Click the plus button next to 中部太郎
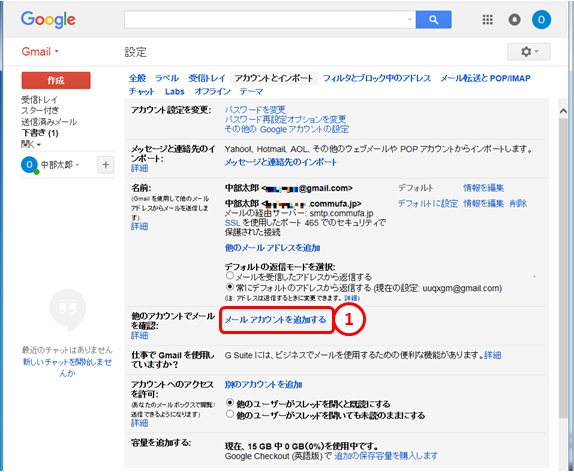 coord(105,165)
